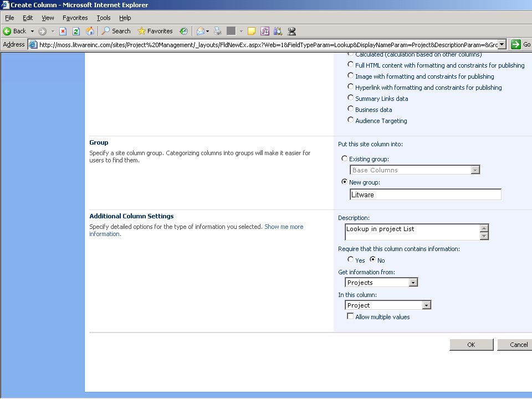Click the Mail envelope icon
This screenshot has height=399, width=532.
click(201, 32)
